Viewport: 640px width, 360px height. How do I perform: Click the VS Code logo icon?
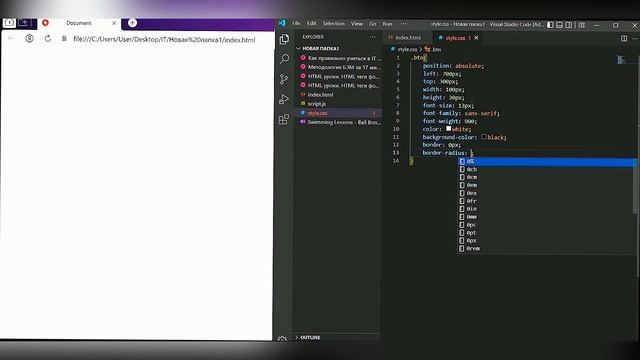[x=282, y=23]
